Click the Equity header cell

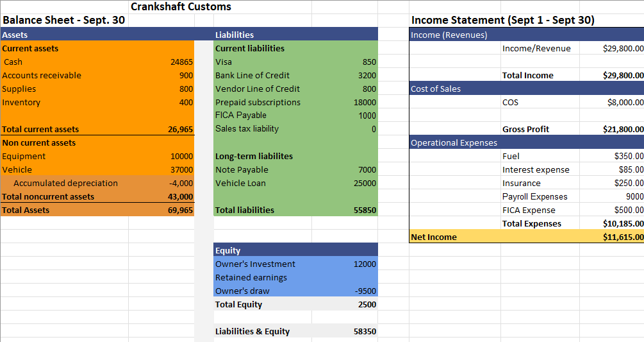(227, 251)
